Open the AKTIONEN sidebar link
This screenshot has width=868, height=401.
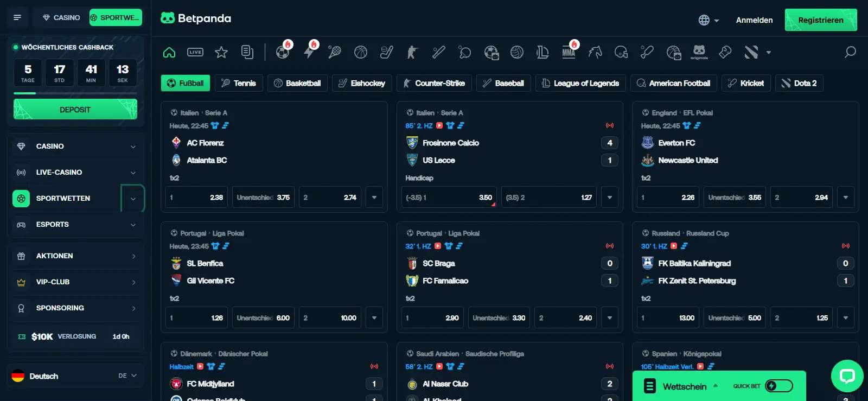tap(75, 256)
